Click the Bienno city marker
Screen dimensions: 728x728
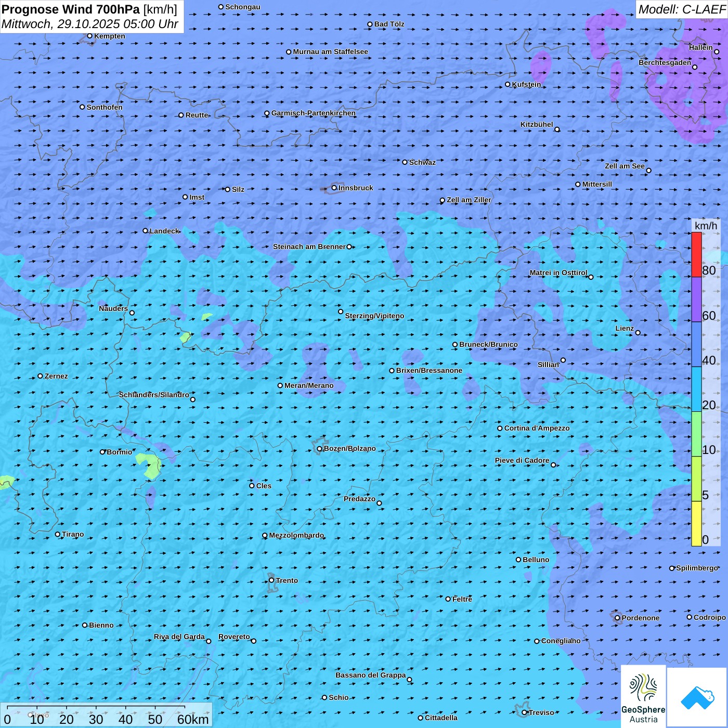85,625
